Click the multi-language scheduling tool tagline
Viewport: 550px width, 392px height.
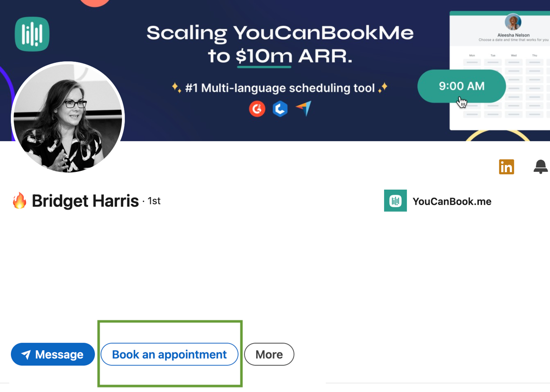pyautogui.click(x=280, y=88)
